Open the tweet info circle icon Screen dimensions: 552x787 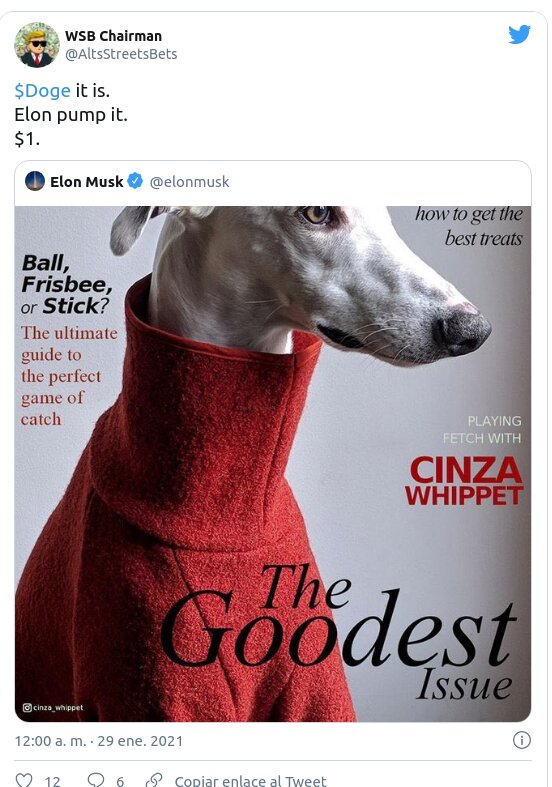coord(522,740)
